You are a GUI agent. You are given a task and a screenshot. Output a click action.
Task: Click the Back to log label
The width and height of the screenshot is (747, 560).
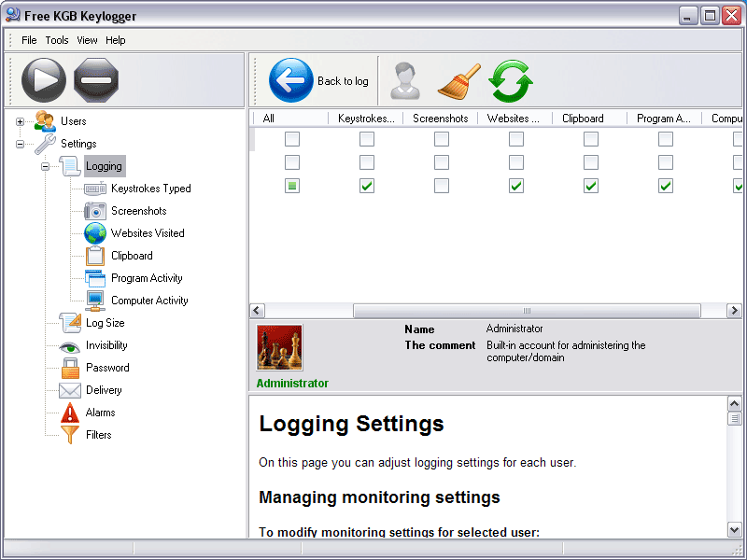coord(343,81)
